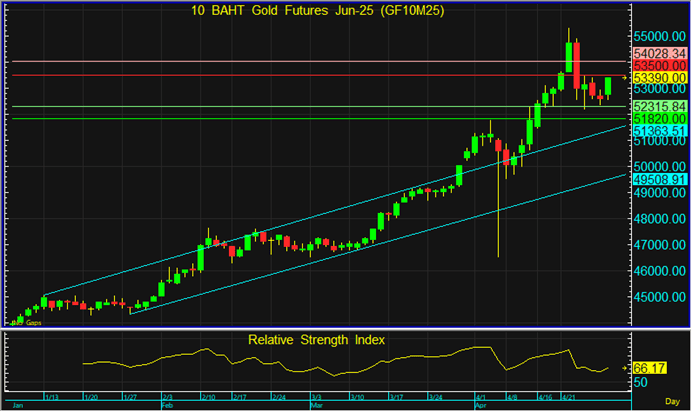Click the yellow current-price arrow marker
This screenshot has height=412, width=692.
625,78
